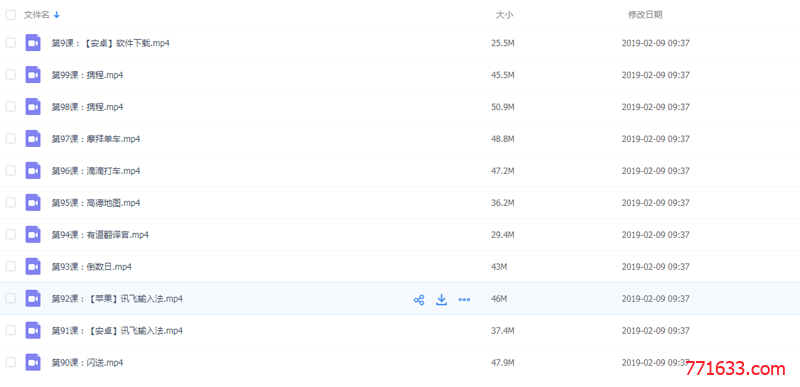The width and height of the screenshot is (800, 387).
Task: Sort by the 大小 column header
Action: (x=505, y=15)
